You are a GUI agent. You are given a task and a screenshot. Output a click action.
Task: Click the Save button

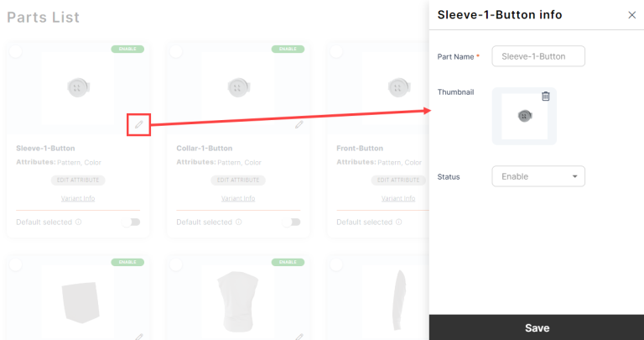pos(537,327)
